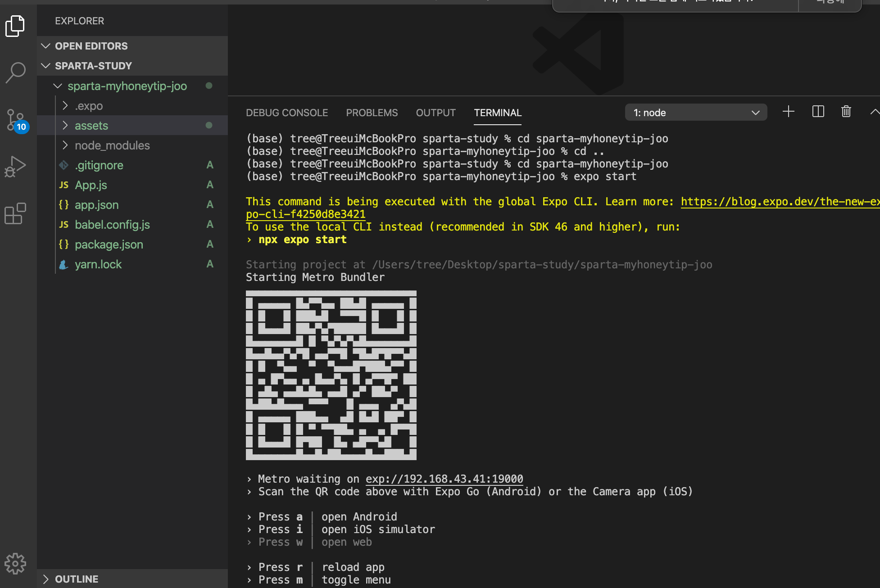The height and width of the screenshot is (588, 880).
Task: Open the Search view in activity bar
Action: pos(15,73)
